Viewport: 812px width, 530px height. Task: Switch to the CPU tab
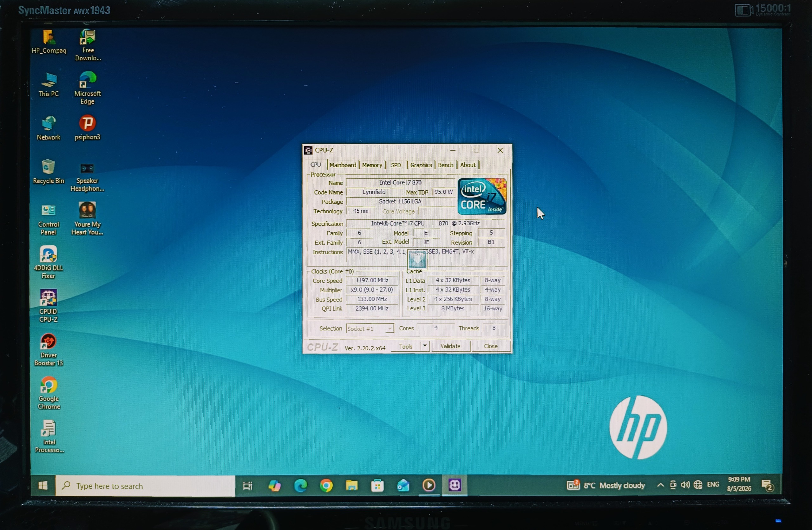[316, 164]
